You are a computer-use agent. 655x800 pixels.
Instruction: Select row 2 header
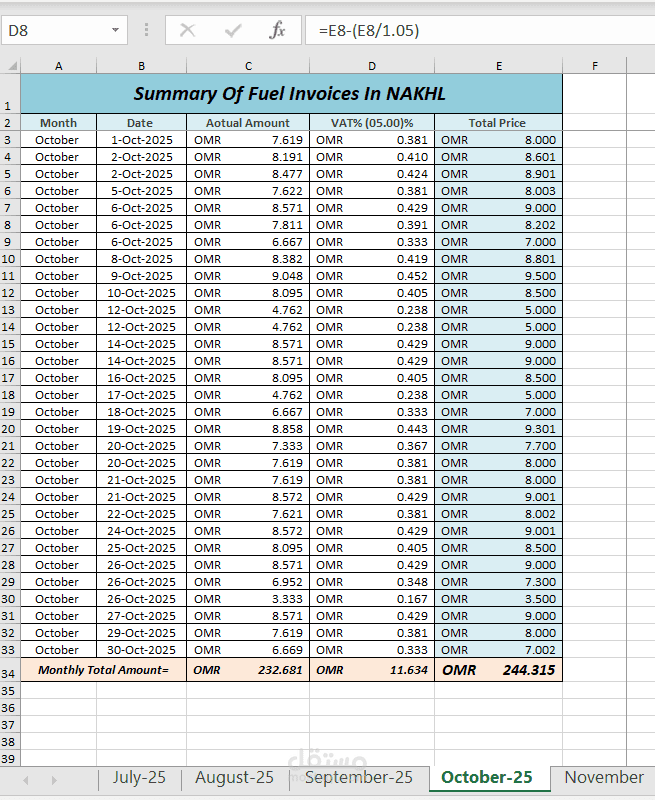point(8,123)
